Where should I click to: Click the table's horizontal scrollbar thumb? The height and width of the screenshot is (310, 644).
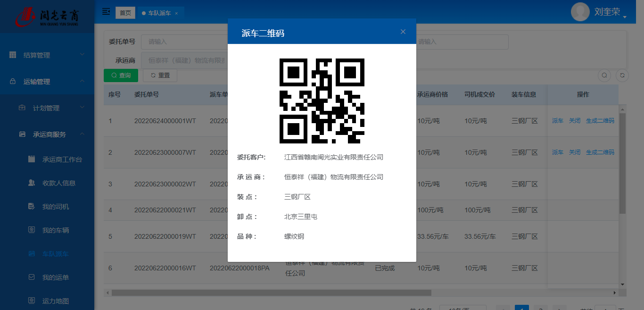click(x=271, y=293)
